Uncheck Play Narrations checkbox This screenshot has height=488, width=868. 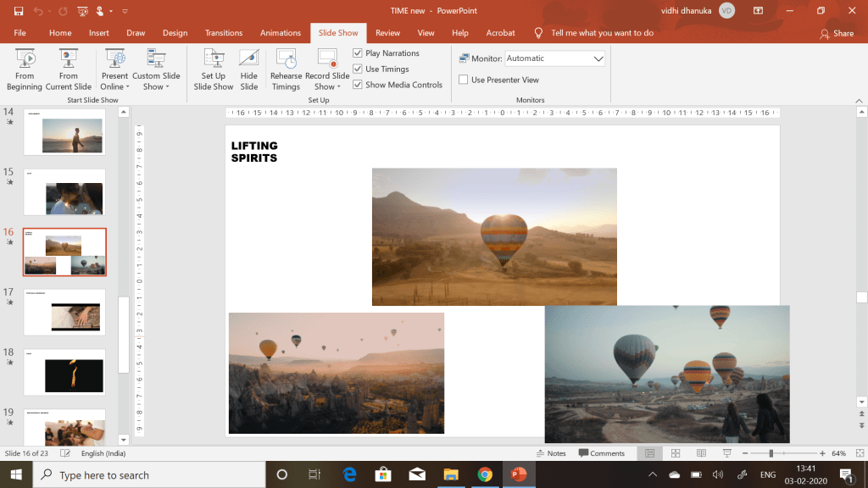coord(358,53)
